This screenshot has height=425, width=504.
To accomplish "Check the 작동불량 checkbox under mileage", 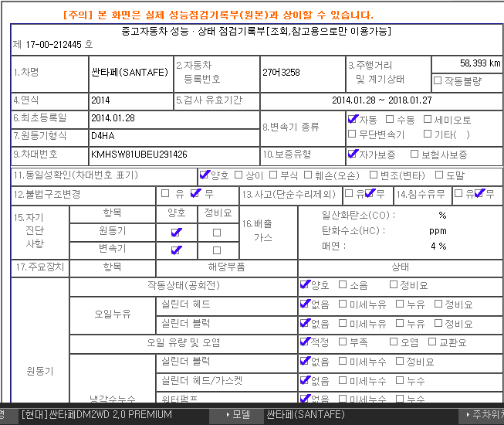I will point(438,80).
